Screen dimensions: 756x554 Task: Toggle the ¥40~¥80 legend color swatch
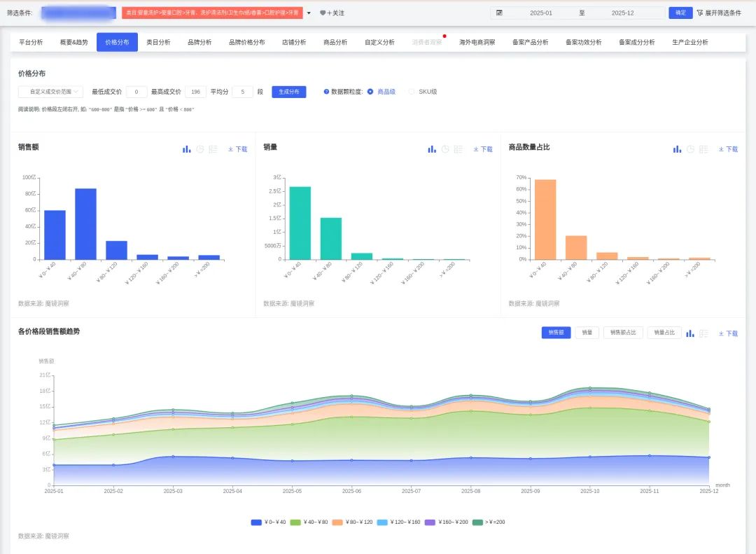[295, 522]
